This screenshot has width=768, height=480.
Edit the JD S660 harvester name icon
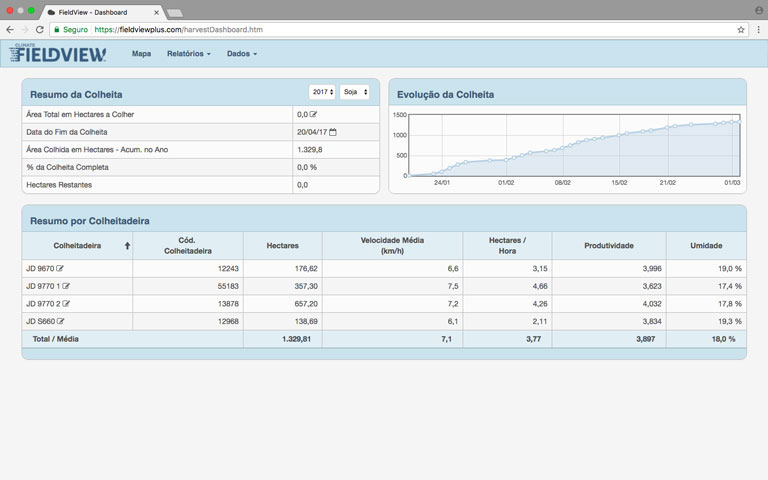60,321
